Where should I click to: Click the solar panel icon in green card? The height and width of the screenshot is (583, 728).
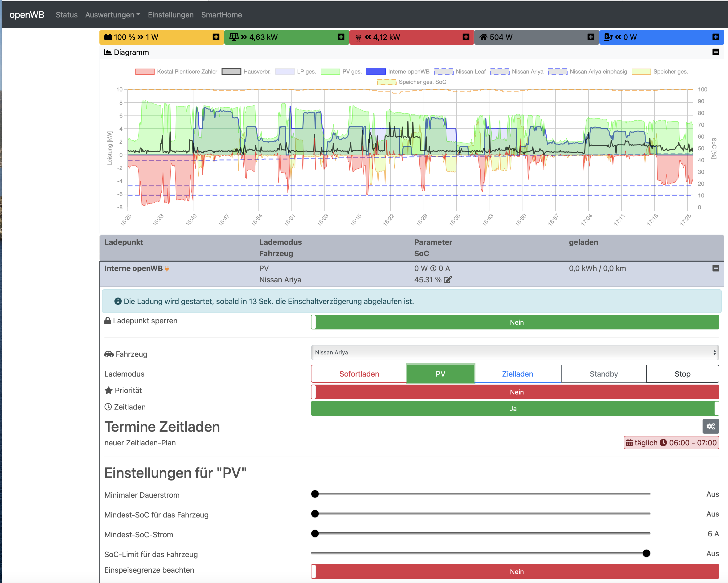[234, 37]
